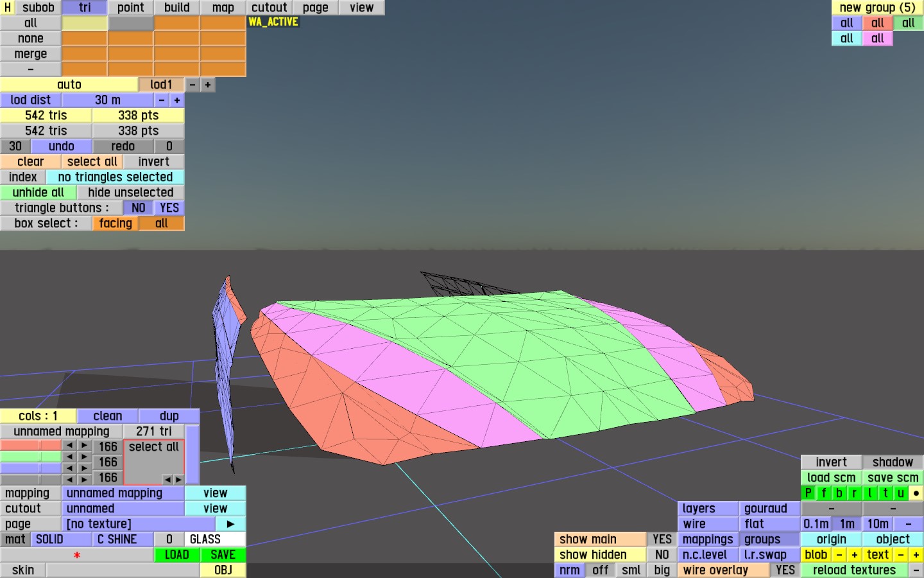Decrease lod dist with its minus button
The height and width of the screenshot is (578, 924).
click(162, 100)
